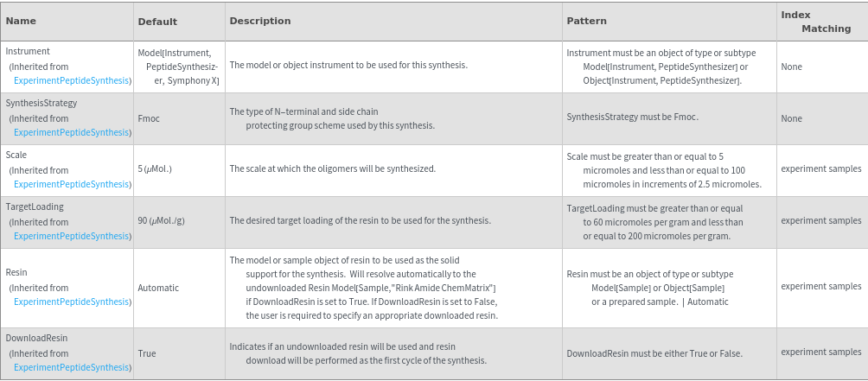The image size is (868, 381).
Task: Click the Instrument option name
Action: coord(28,51)
